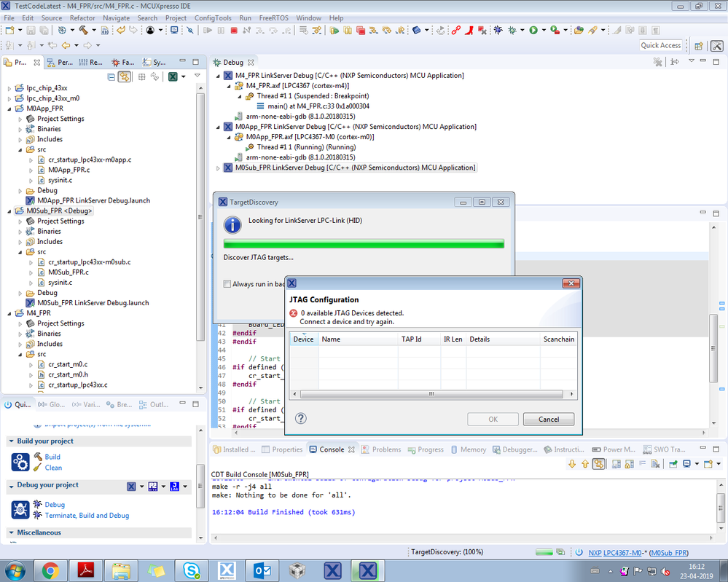728x582 pixels.
Task: Click the green TargetDiscovery progress bar
Action: [x=364, y=244]
